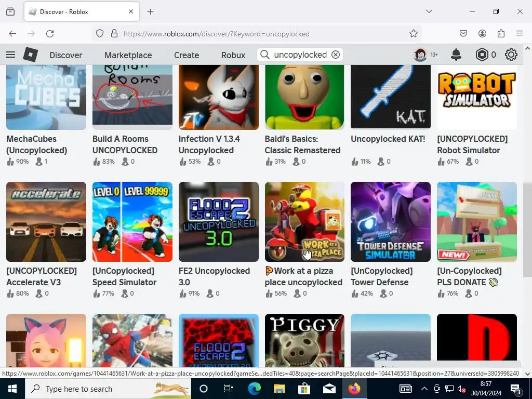Show the site tracking protection shield
This screenshot has width=532, height=399.
99,34
